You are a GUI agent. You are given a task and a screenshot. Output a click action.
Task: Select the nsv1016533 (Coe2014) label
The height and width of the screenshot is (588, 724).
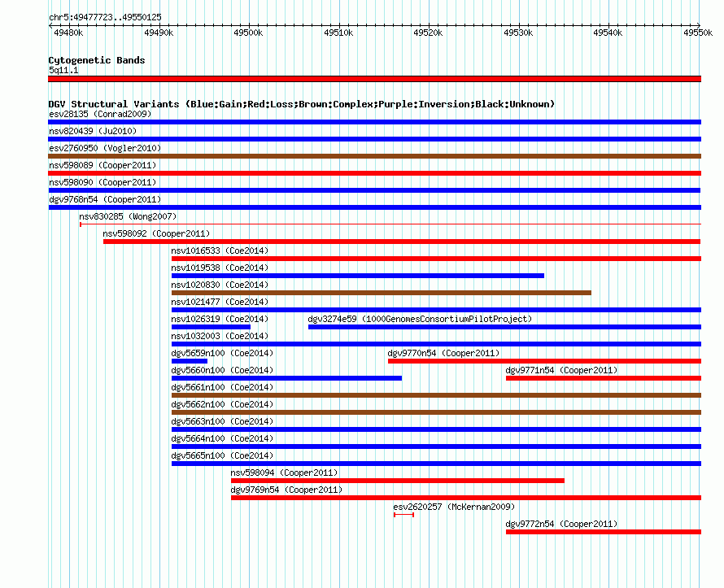coord(220,250)
